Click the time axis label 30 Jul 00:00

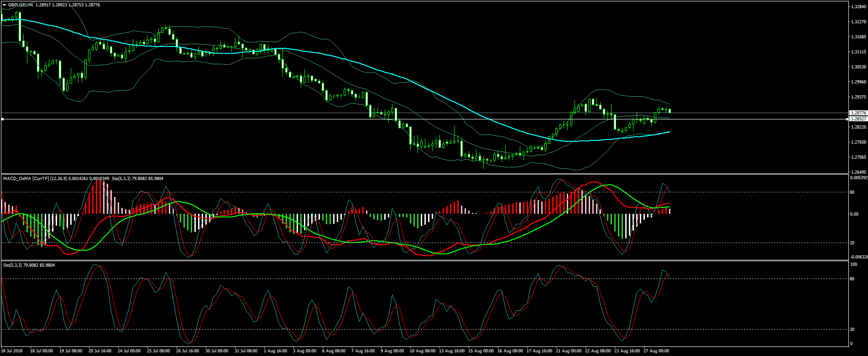pyautogui.click(x=217, y=351)
